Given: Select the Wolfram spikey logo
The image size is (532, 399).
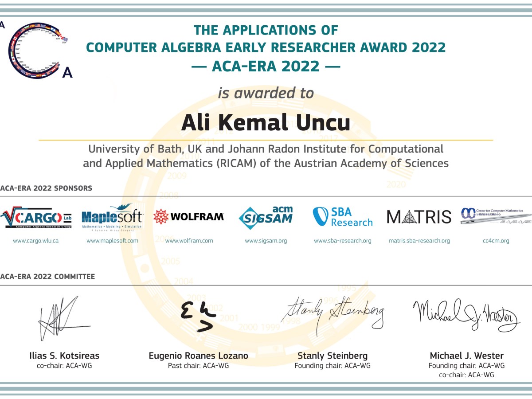Looking at the screenshot, I should click(160, 217).
